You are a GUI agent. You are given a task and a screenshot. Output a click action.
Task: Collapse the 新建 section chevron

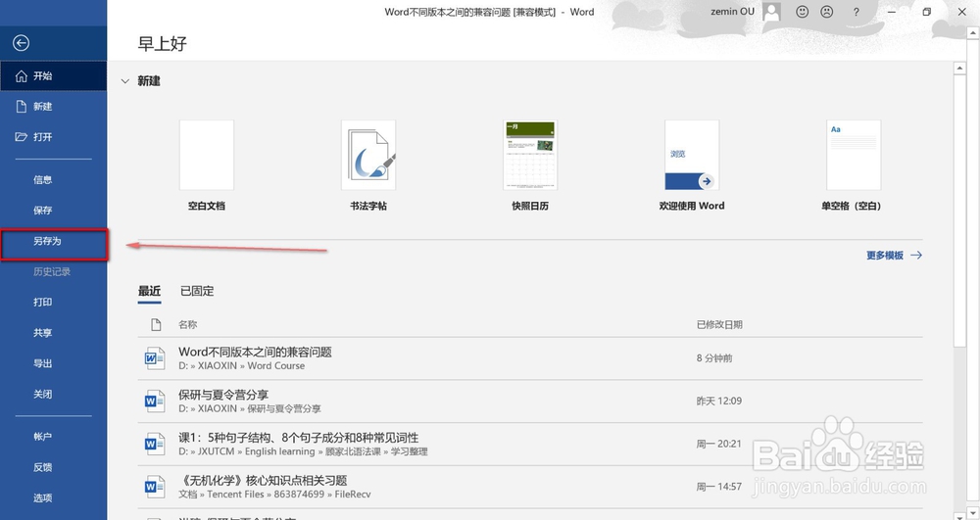pos(125,81)
